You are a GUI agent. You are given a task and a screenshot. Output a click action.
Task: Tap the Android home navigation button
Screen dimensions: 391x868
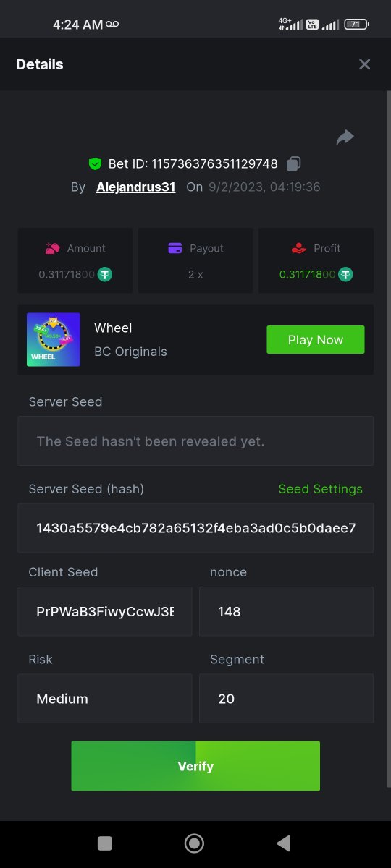pos(194,843)
